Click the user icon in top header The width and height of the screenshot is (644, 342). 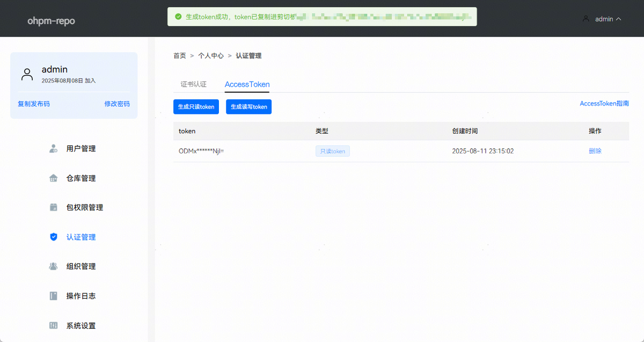point(586,19)
